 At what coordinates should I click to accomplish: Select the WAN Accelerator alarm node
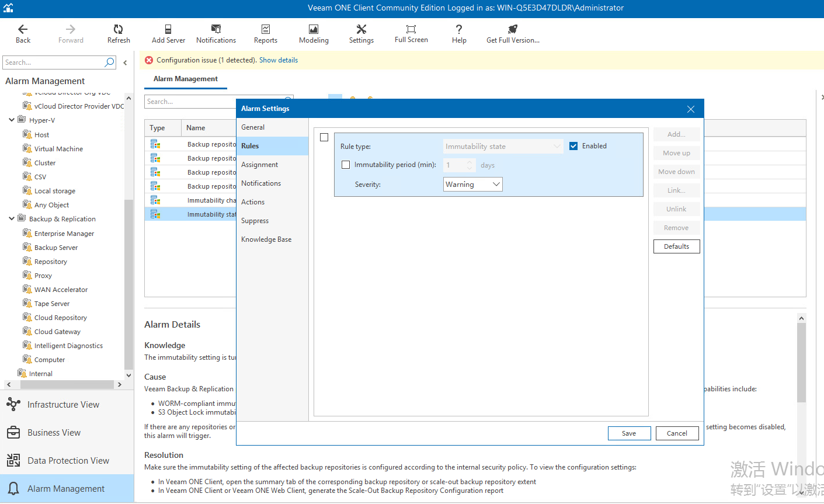click(61, 289)
